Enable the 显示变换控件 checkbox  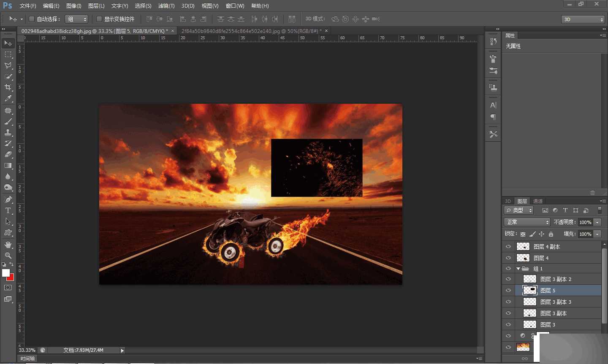point(99,19)
